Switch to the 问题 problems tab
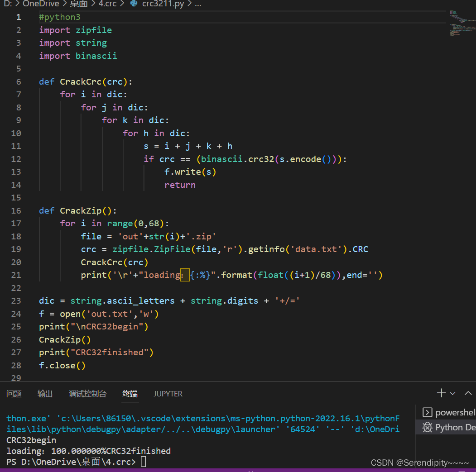Image resolution: width=476 pixels, height=472 pixels. [x=14, y=394]
